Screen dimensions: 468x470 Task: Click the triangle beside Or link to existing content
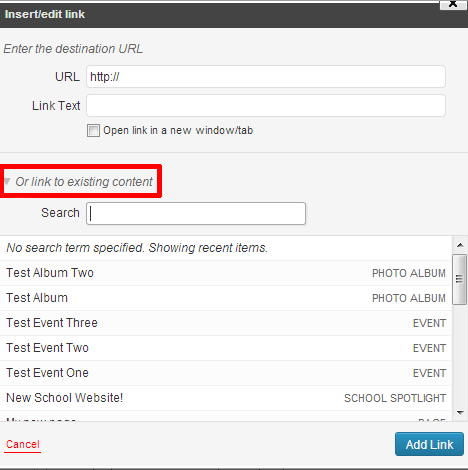[7, 181]
